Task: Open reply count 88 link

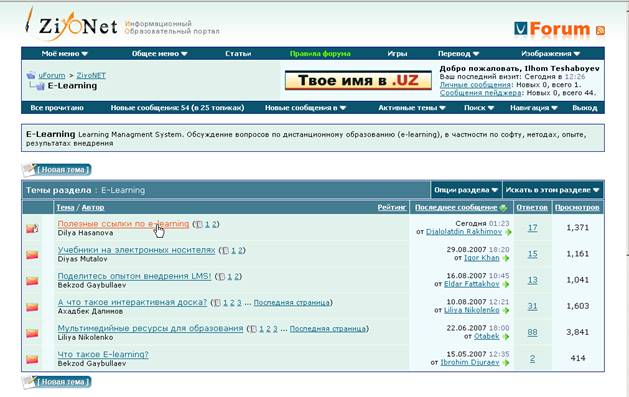Action: 532,332
